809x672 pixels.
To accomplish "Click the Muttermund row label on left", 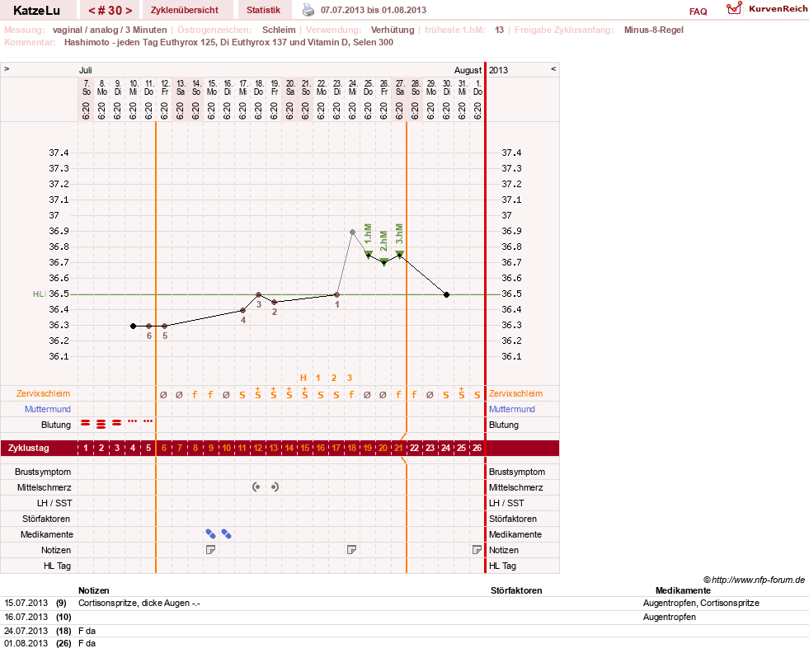I will (48, 409).
